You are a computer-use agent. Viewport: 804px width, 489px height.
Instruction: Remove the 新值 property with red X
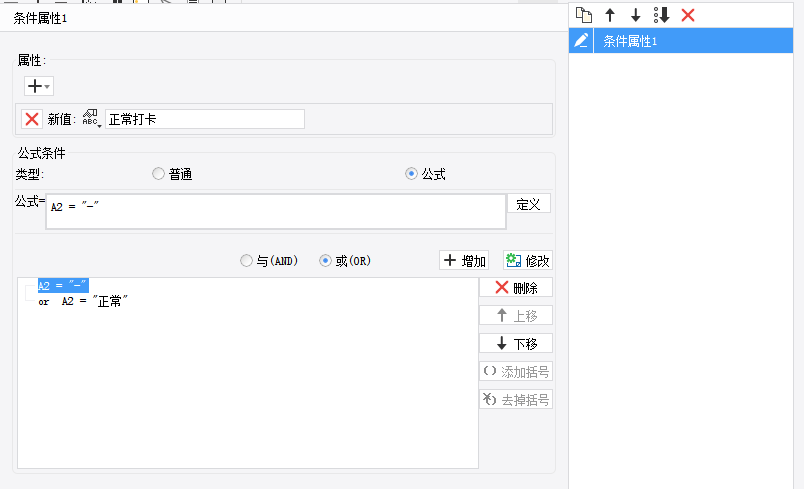click(x=32, y=119)
